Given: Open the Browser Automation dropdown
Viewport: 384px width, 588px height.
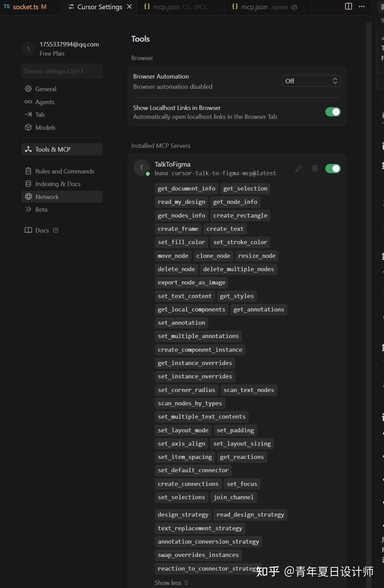Looking at the screenshot, I should point(311,81).
